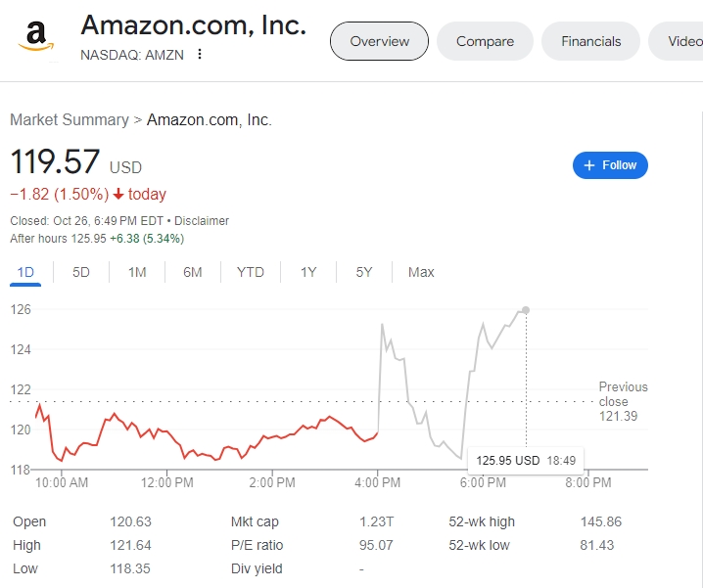Switch chart to 5Y range
Image resolution: width=703 pixels, height=588 pixels.
click(x=364, y=272)
